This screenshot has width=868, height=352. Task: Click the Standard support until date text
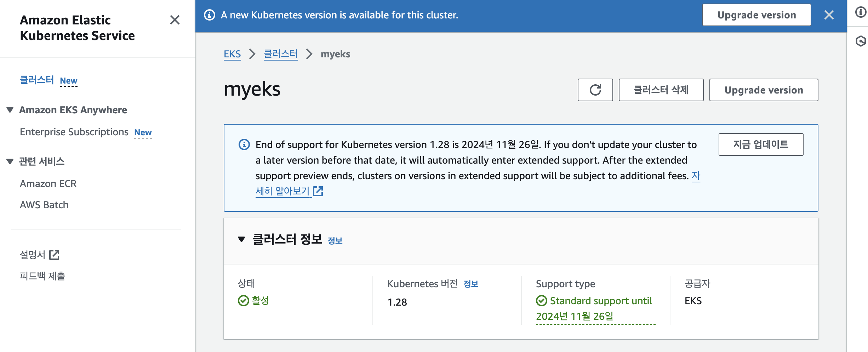pos(596,308)
